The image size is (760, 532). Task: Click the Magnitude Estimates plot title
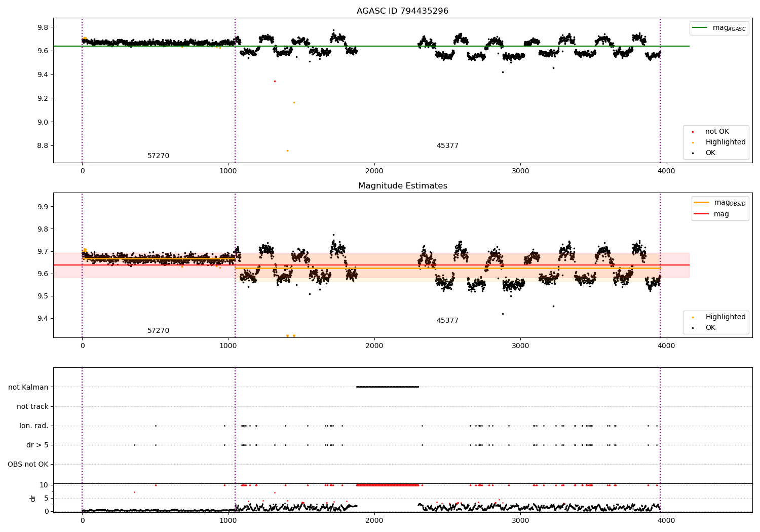402,186
